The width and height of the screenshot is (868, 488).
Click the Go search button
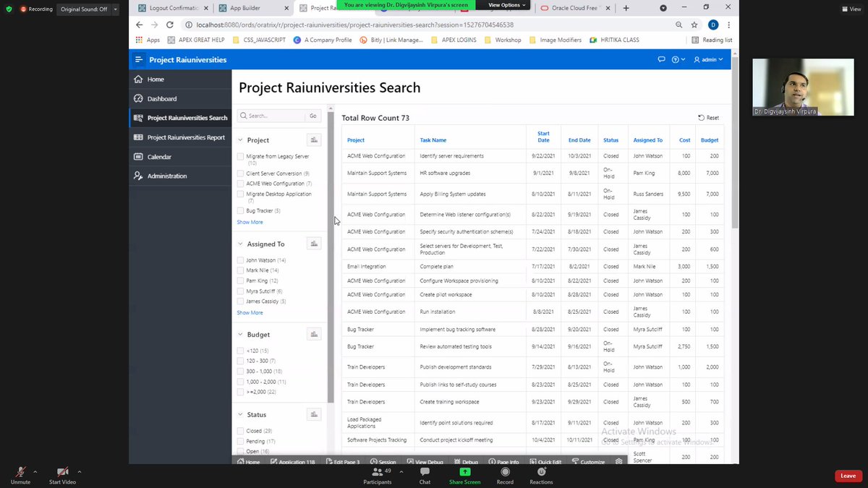point(313,116)
